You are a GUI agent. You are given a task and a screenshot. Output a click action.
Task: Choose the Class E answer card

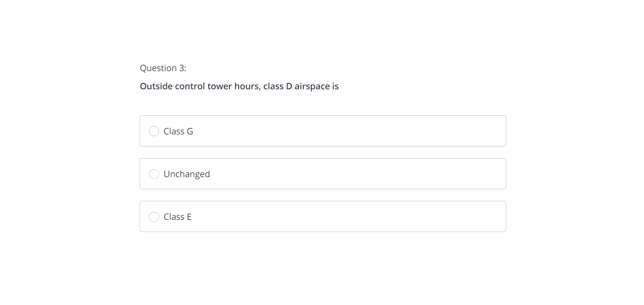[x=323, y=217]
